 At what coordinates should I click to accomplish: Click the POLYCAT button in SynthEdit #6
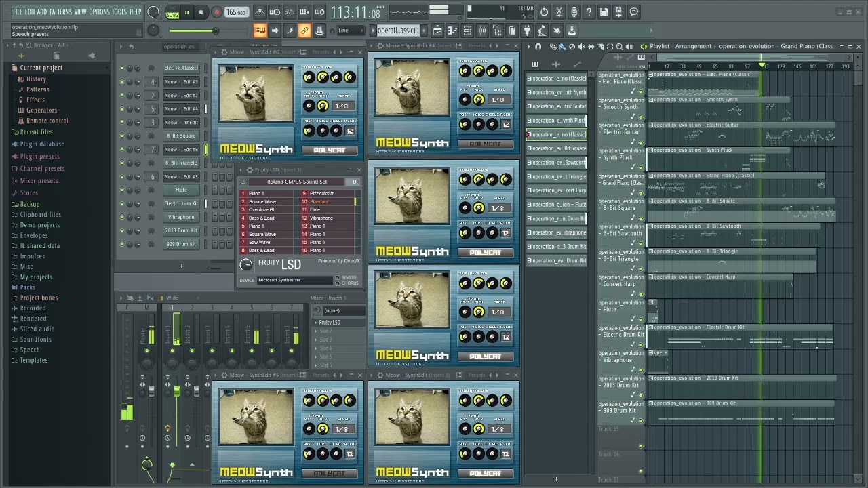click(x=329, y=150)
